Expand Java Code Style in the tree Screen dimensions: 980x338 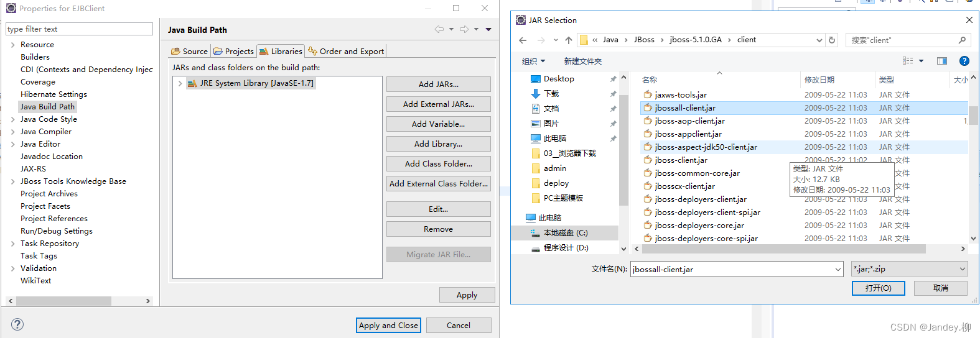[13, 119]
